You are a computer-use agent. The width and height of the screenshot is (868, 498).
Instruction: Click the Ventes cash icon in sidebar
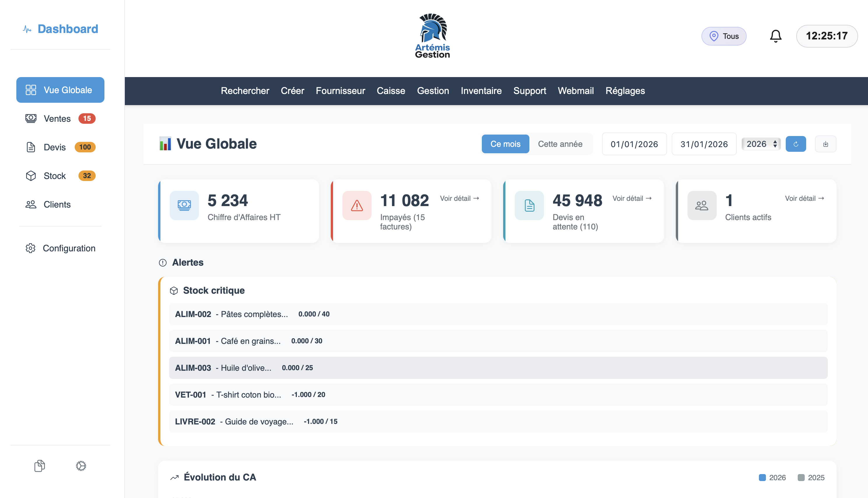coord(31,118)
